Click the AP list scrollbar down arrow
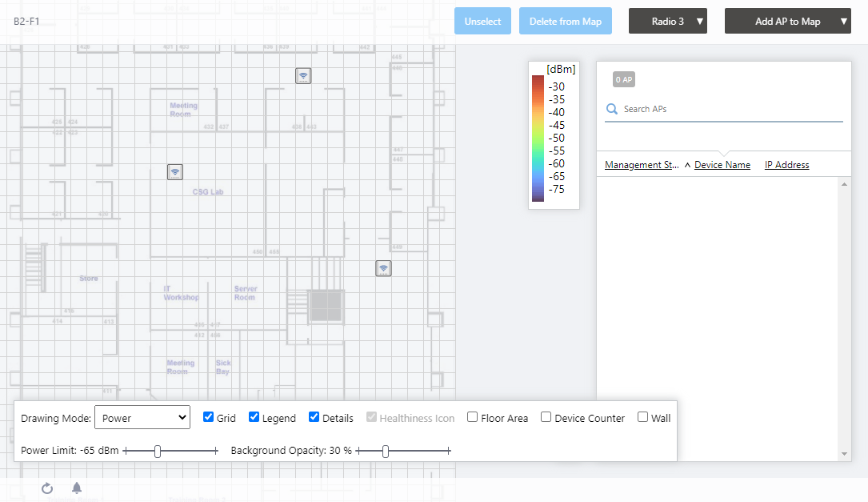Screen dimensions: 868x502 coord(844,454)
